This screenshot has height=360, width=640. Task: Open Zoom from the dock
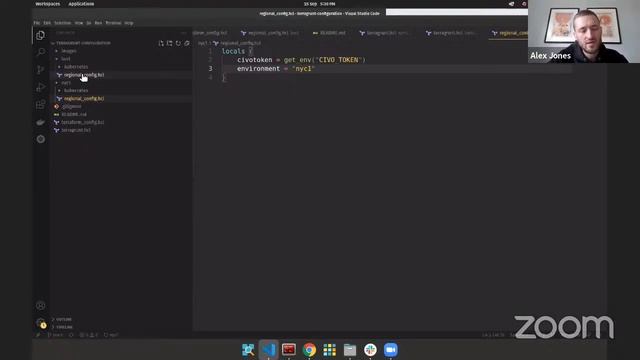[x=391, y=350]
